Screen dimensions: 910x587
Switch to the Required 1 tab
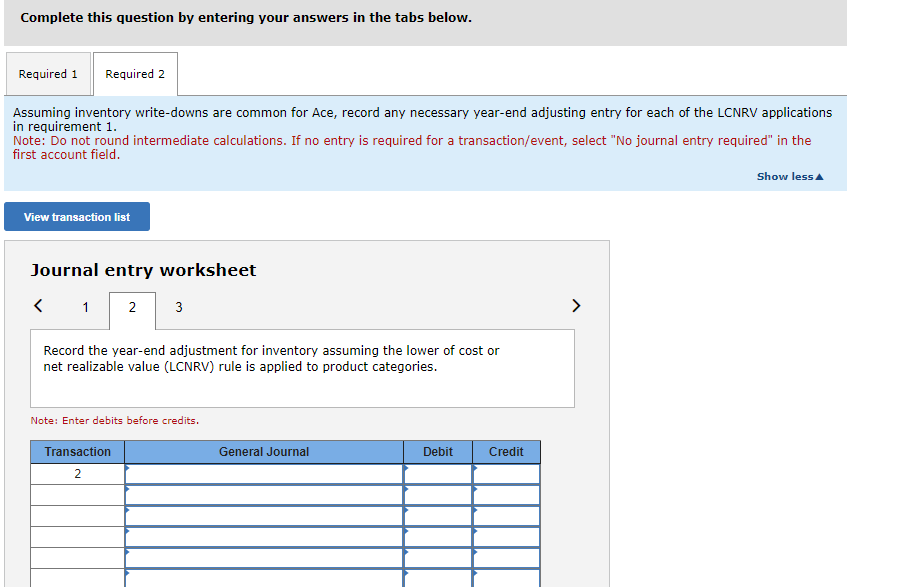pyautogui.click(x=48, y=74)
